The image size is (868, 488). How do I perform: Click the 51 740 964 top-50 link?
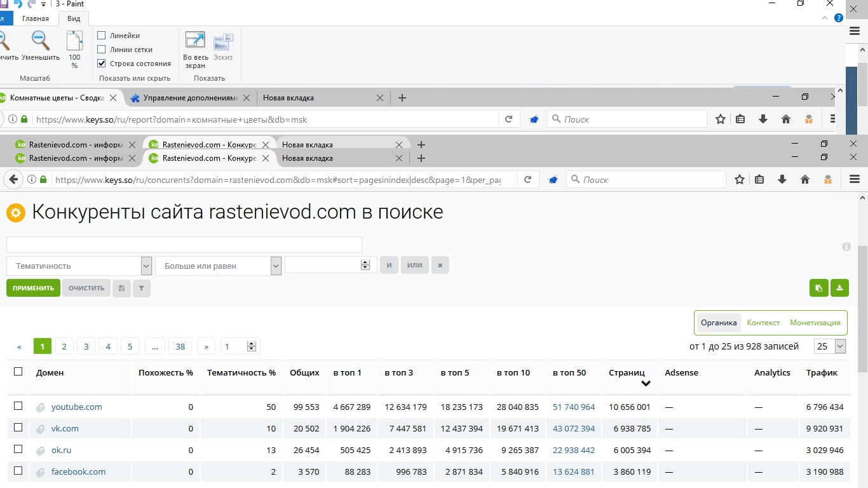coord(574,407)
